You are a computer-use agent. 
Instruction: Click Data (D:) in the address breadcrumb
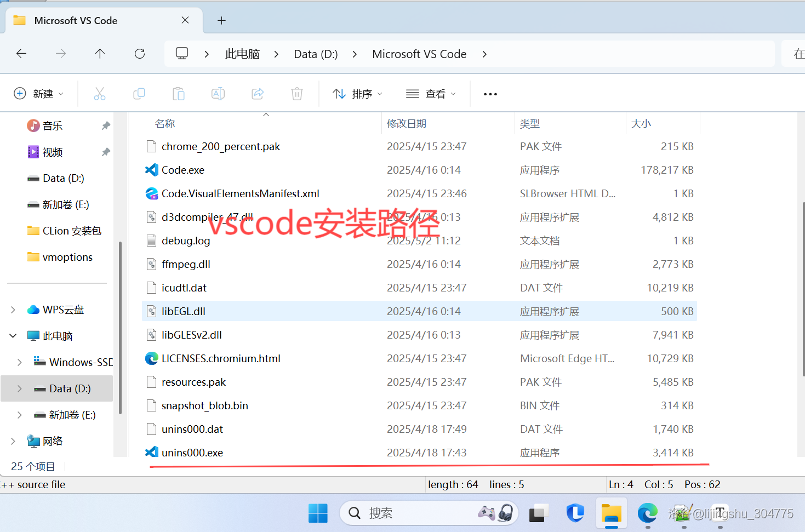click(x=316, y=54)
